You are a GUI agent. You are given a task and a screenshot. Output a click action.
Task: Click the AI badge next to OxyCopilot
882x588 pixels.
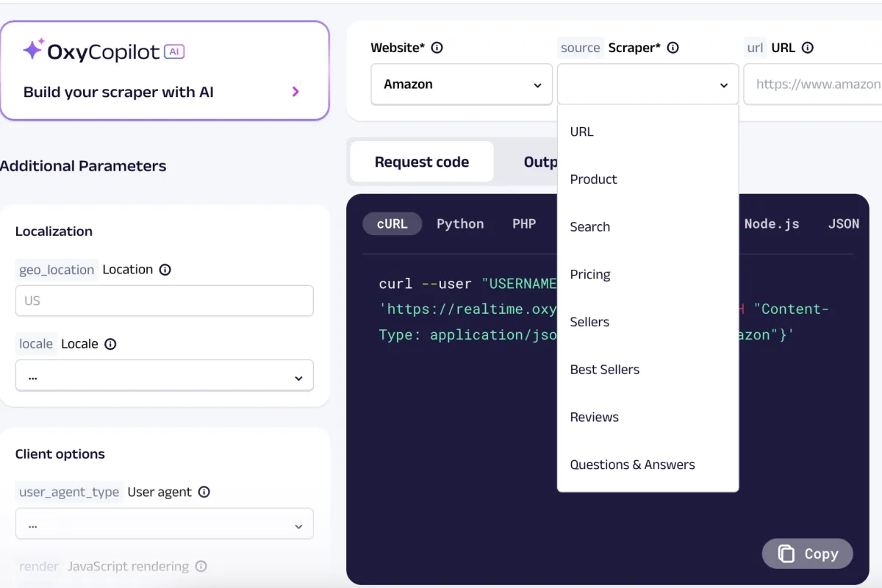click(x=173, y=51)
